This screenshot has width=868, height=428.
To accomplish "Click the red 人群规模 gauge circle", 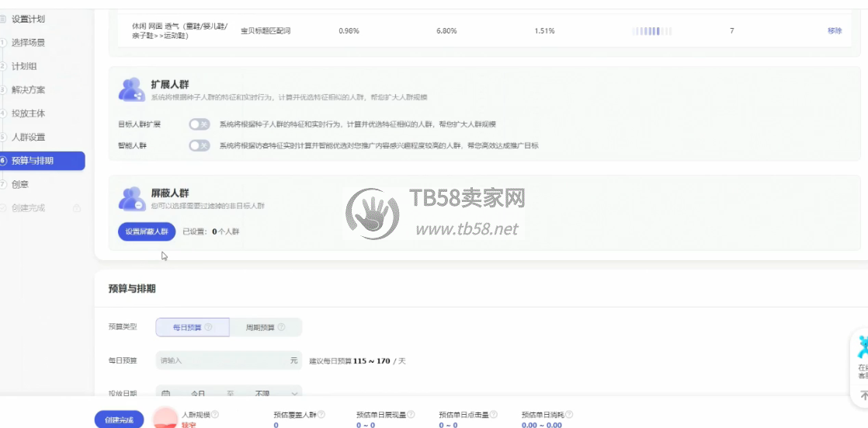I will [x=164, y=418].
